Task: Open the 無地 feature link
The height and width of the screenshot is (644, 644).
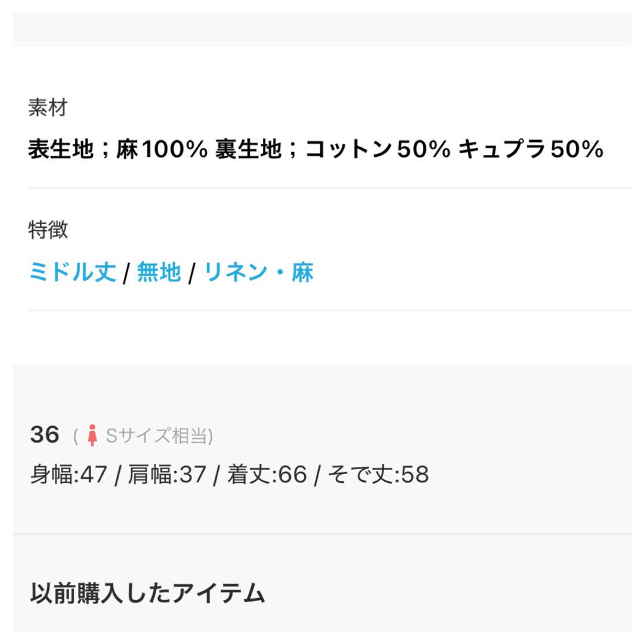Action: tap(159, 272)
